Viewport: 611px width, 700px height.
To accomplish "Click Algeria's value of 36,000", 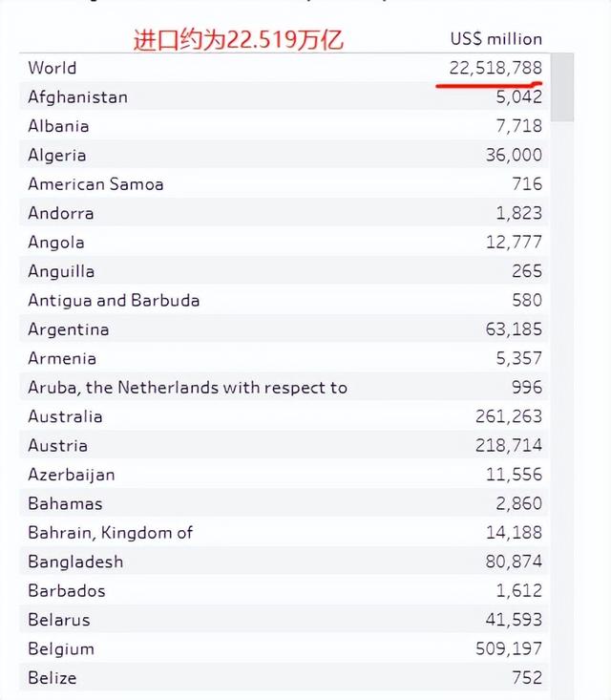I will (513, 156).
